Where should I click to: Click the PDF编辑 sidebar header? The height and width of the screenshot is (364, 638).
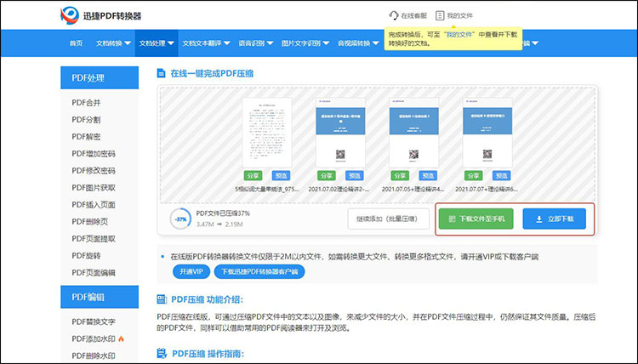tap(100, 297)
